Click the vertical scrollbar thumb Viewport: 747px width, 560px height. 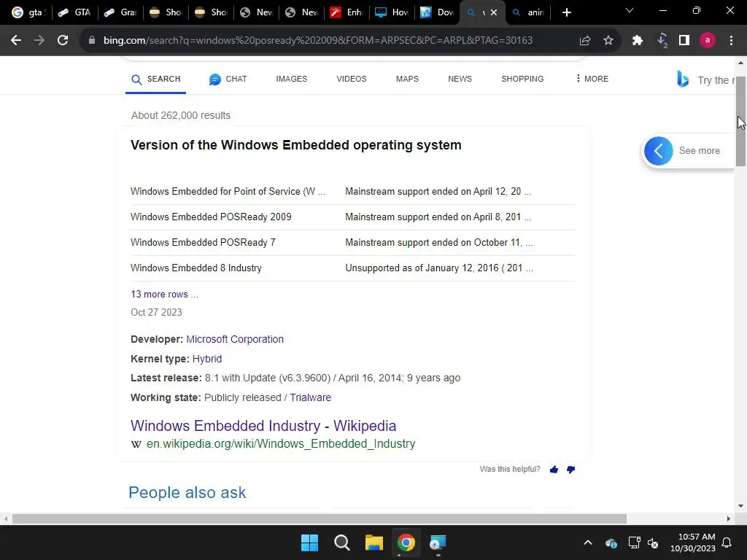(741, 121)
